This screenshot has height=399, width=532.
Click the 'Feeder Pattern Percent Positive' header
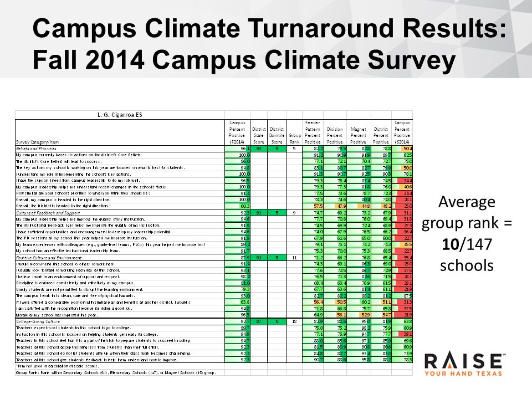click(x=313, y=132)
